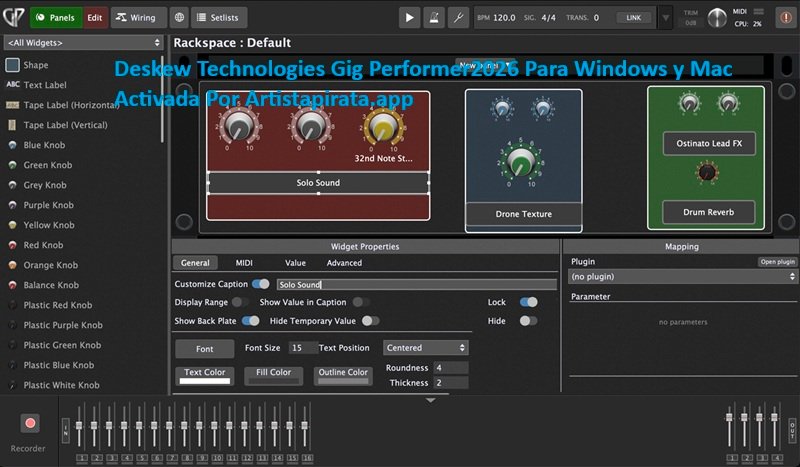Toggle Display Range switch

coord(240,302)
